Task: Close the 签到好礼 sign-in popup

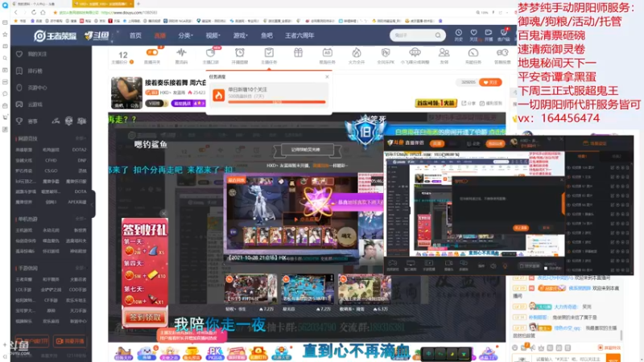Action: (x=163, y=213)
